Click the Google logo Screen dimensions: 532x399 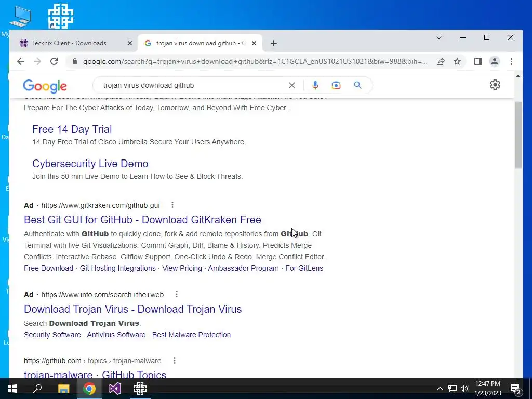(x=45, y=86)
